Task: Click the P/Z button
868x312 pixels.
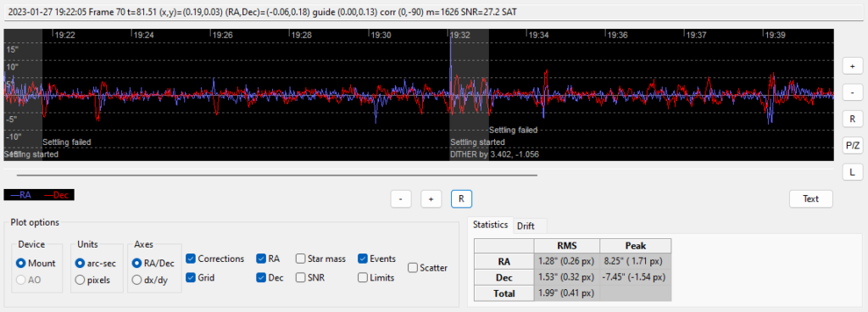Action: point(852,146)
